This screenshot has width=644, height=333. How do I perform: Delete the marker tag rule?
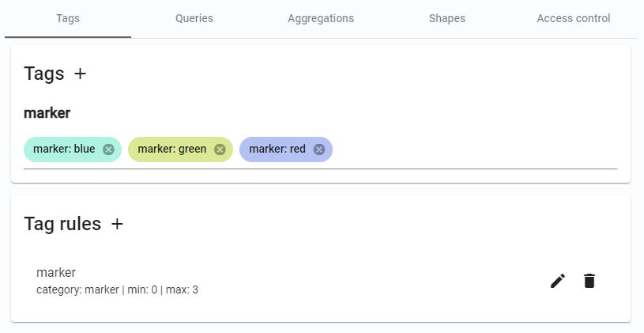coord(589,281)
